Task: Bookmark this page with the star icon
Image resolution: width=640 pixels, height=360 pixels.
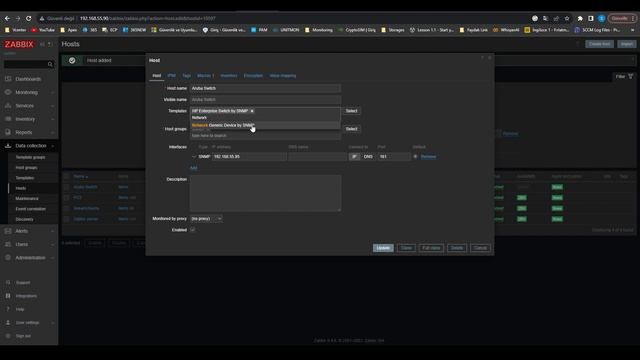Action: tap(567, 18)
